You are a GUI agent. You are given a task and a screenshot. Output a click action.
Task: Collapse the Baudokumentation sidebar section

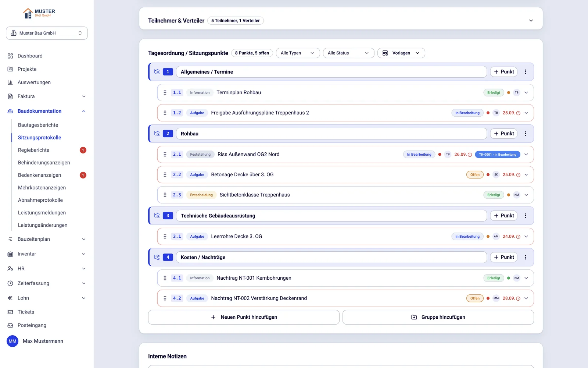pos(84,111)
